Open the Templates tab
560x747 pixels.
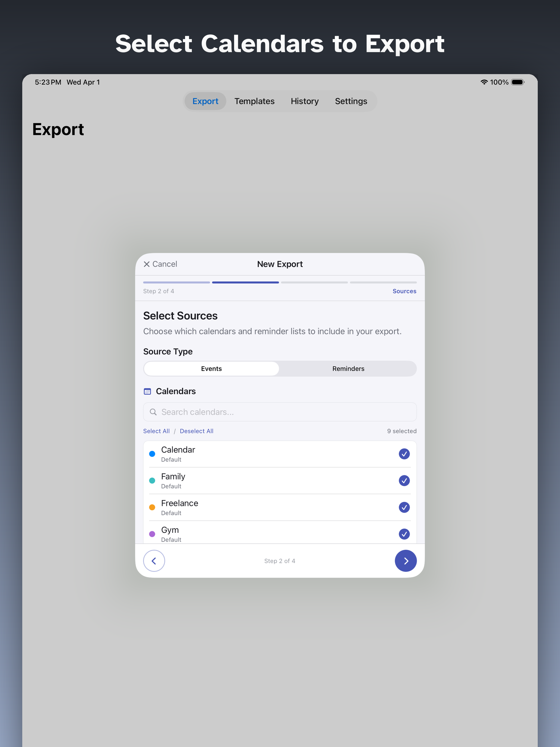pos(254,101)
